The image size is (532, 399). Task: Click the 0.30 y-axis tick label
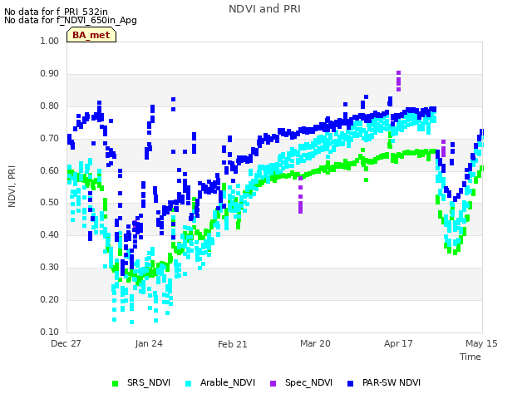50,268
